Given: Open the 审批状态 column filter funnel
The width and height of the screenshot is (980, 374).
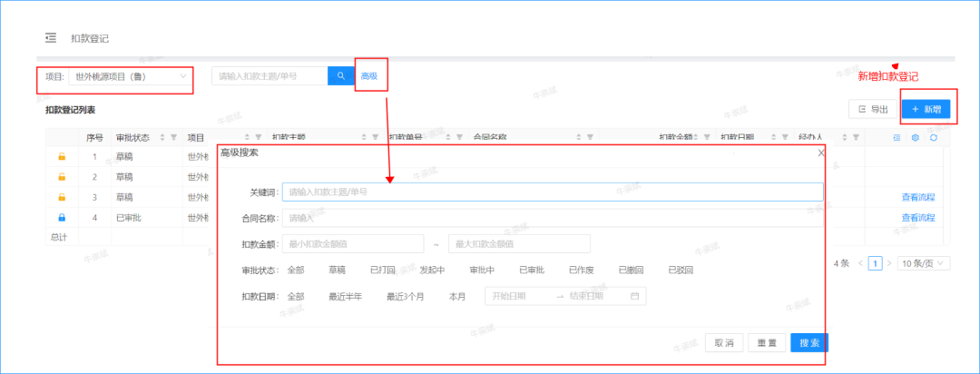Looking at the screenshot, I should tap(173, 137).
